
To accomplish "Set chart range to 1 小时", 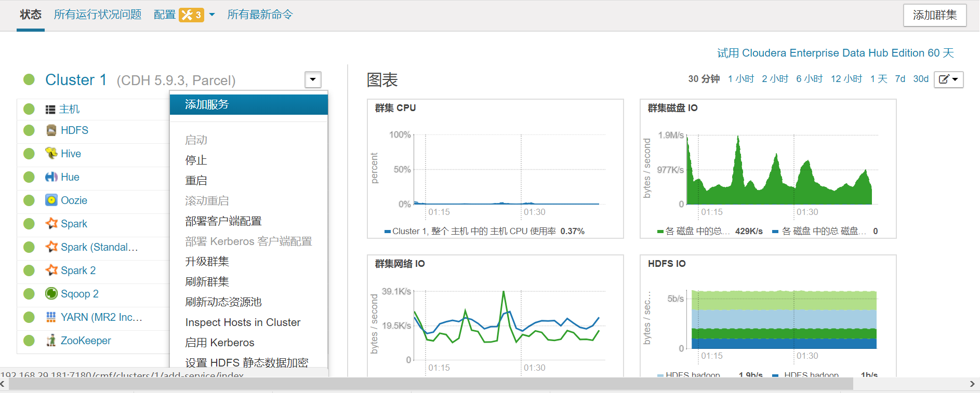I will [741, 79].
